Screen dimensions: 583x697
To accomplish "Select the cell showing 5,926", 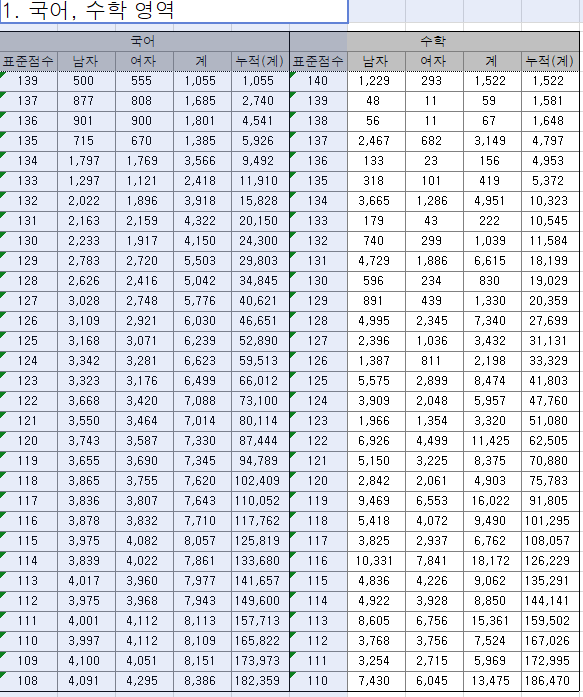I will (x=260, y=141).
